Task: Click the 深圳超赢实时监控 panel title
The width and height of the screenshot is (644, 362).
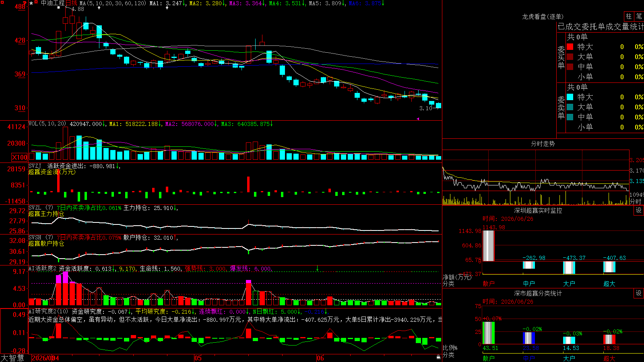Action: 538,210
